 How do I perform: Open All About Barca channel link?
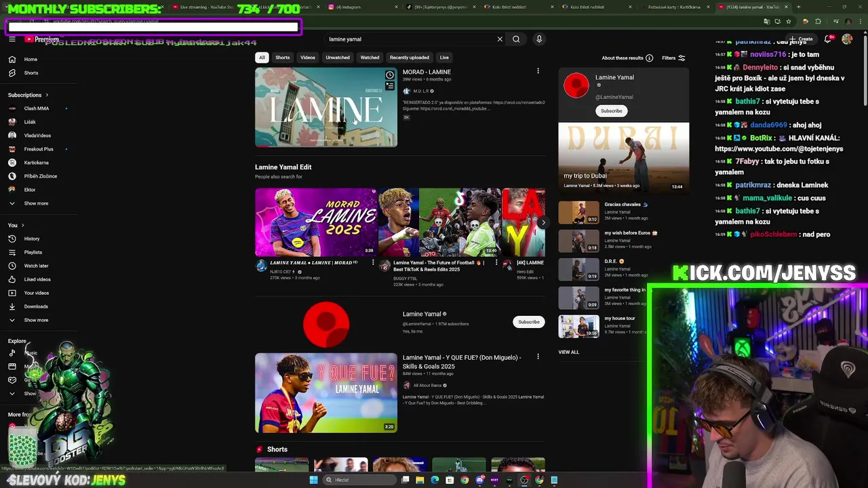click(x=427, y=386)
